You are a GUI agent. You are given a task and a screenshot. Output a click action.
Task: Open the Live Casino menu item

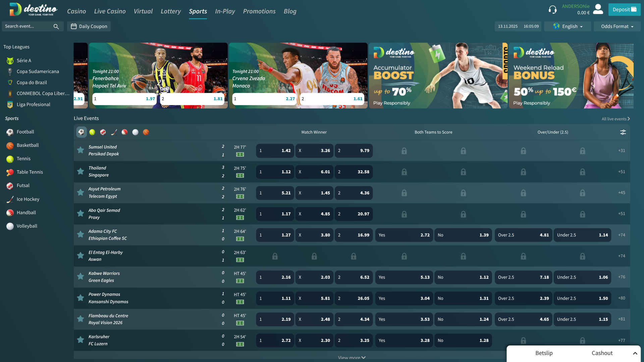110,11
